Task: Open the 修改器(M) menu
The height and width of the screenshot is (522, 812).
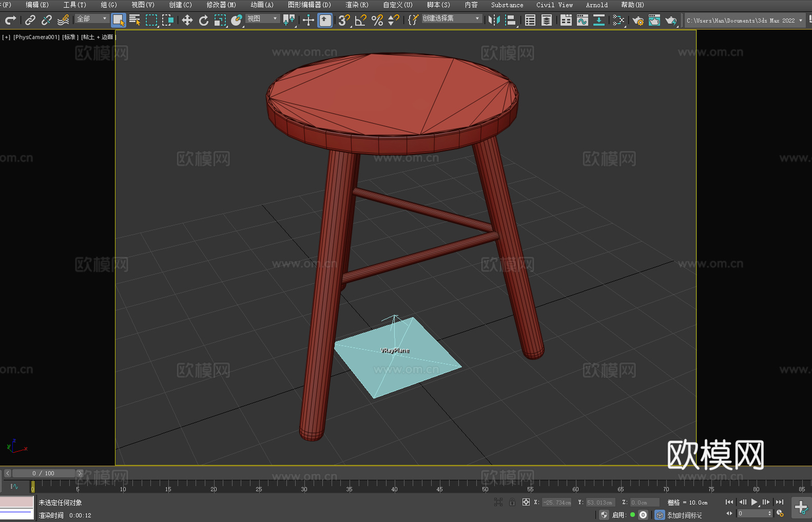Action: coord(221,5)
